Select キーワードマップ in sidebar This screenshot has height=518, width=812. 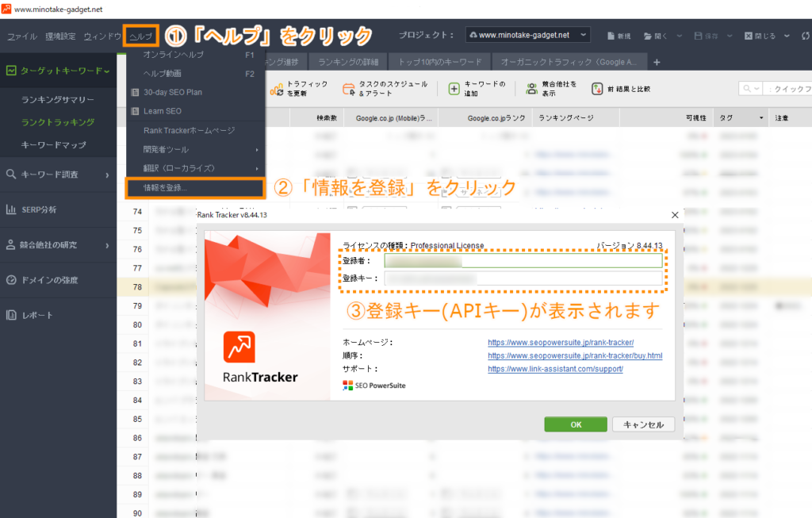pos(53,145)
